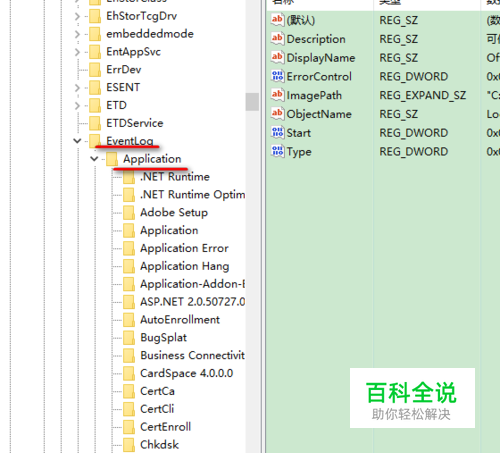Select the Description value name
500x453 pixels.
[x=316, y=39]
